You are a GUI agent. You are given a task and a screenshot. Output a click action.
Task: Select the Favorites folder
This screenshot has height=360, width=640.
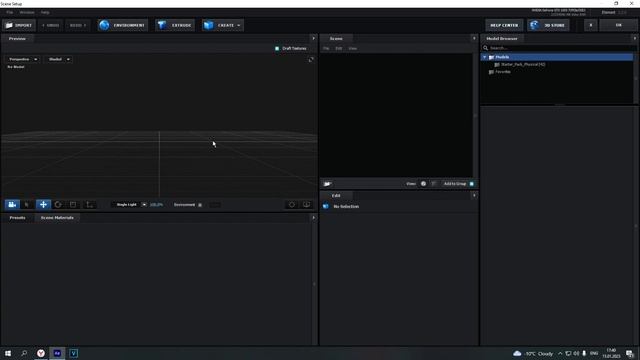[500, 72]
